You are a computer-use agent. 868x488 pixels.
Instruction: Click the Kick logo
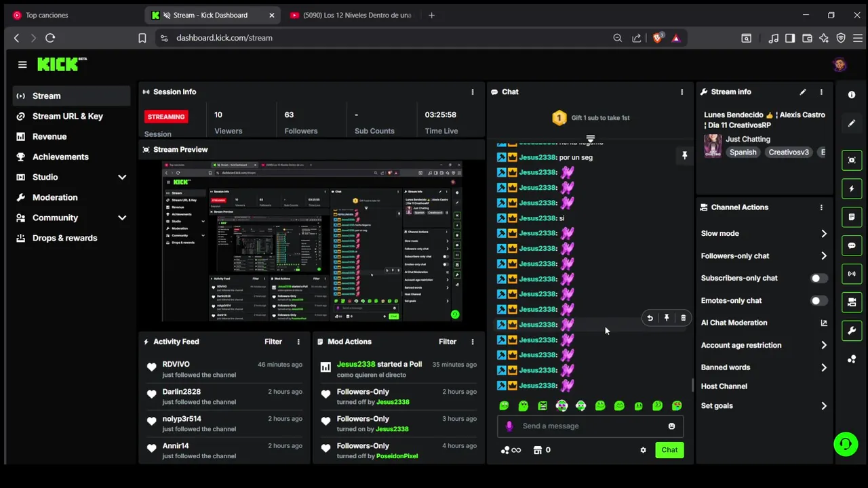point(62,64)
